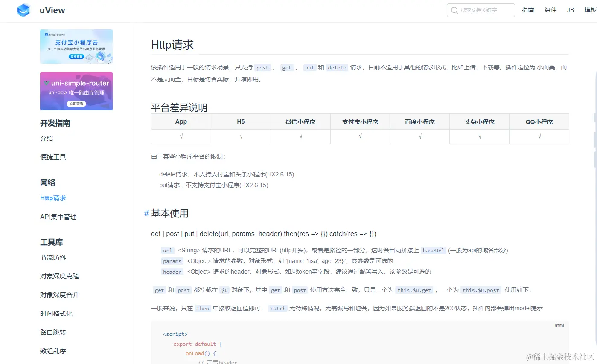The width and height of the screenshot is (597, 364).
Task: Click the delete请求 limitation line
Action: [227, 174]
